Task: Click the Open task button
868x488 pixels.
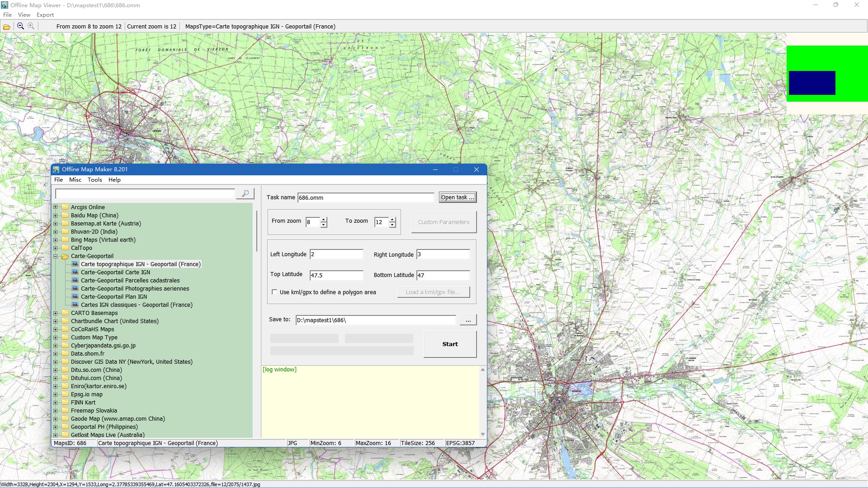Action: (x=457, y=197)
